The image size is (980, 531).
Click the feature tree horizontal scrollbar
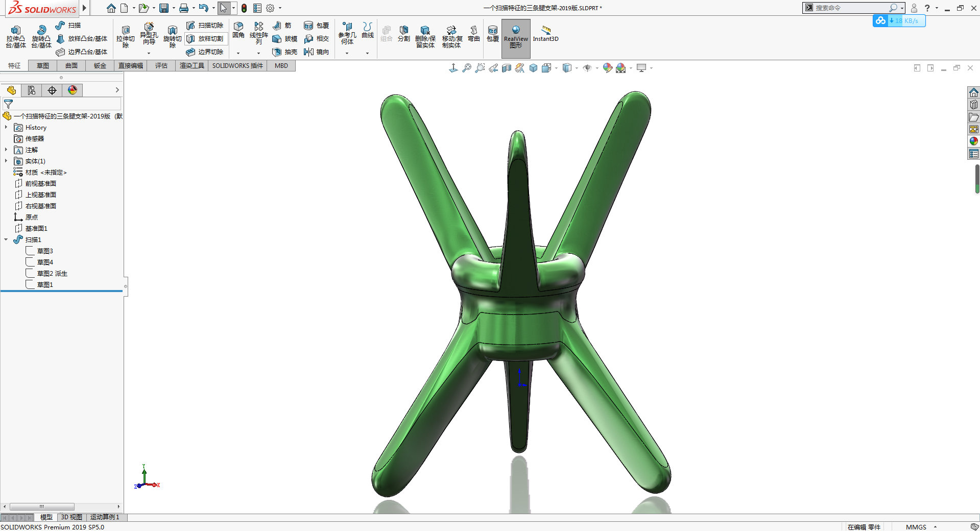click(x=42, y=506)
